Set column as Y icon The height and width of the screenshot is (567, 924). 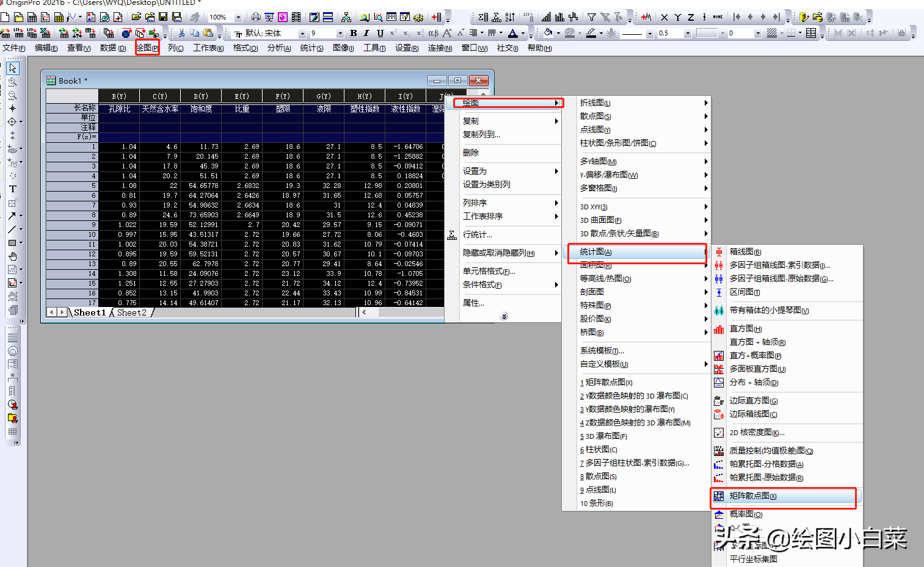tap(678, 17)
